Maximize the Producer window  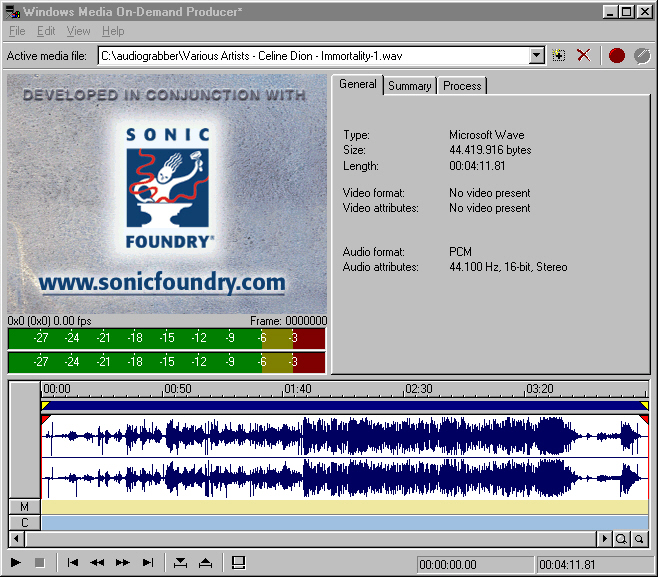pyautogui.click(x=627, y=12)
